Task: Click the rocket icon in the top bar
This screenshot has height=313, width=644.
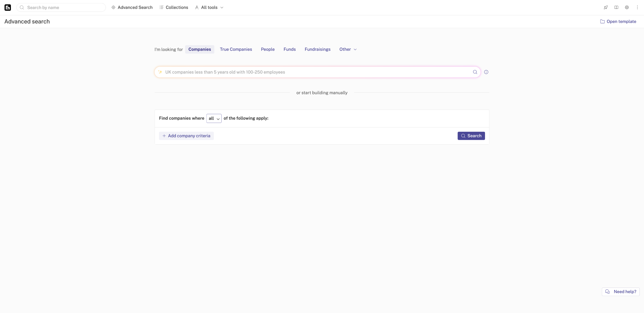Action: click(606, 8)
